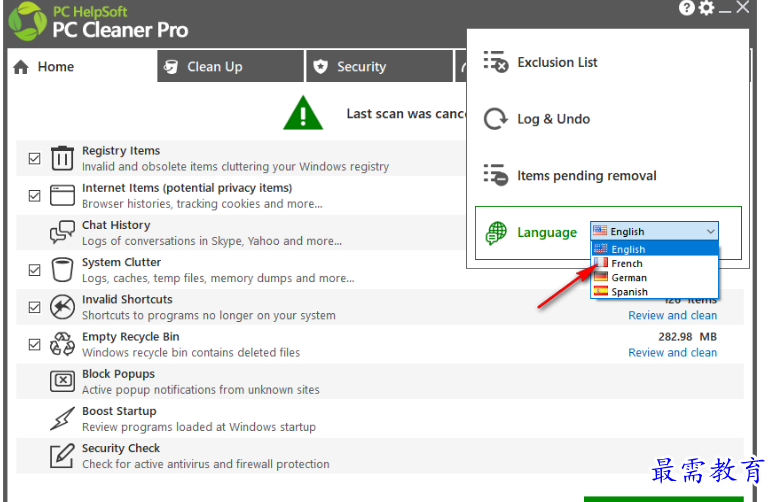Viewport: 773px width, 502px height.
Task: Switch to the Security tab
Action: coord(380,66)
